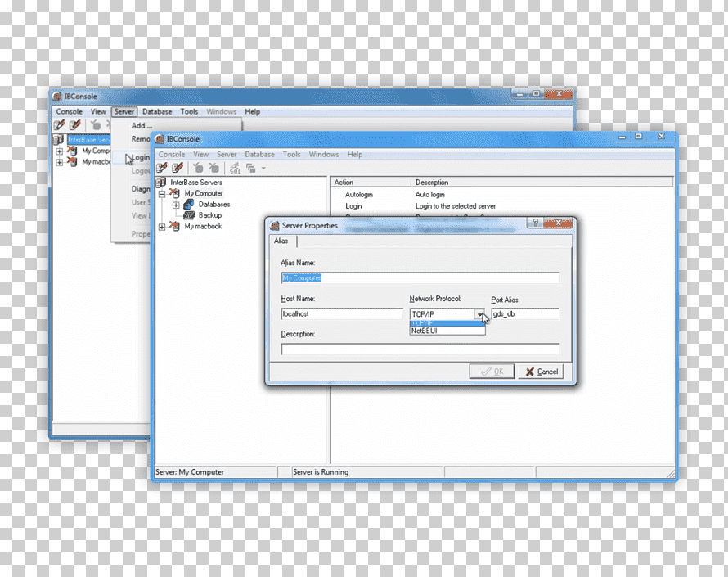Viewport: 728px width, 577px height.
Task: Open Windows menu in front IBConsole window
Action: pyautogui.click(x=324, y=154)
